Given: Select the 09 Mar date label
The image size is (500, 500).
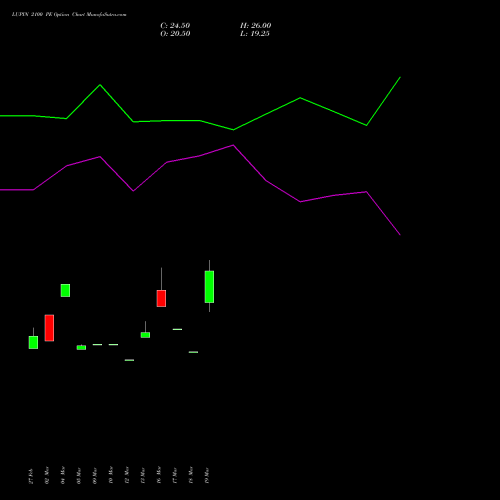Looking at the screenshot, I should 95,476.
